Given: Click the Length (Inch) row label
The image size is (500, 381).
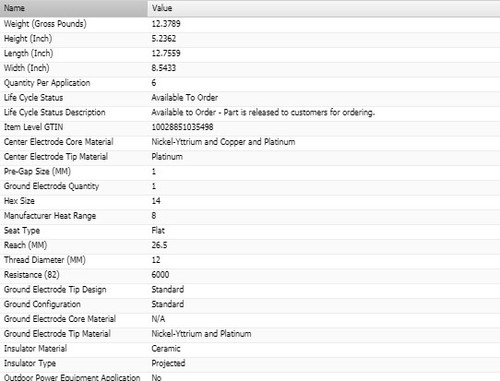Looking at the screenshot, I should pos(28,53).
